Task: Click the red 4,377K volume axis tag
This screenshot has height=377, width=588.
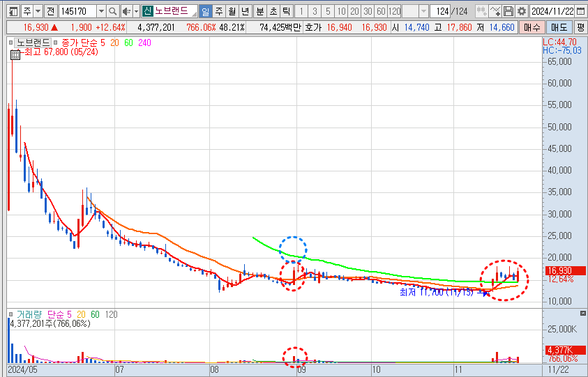Action: (564, 350)
